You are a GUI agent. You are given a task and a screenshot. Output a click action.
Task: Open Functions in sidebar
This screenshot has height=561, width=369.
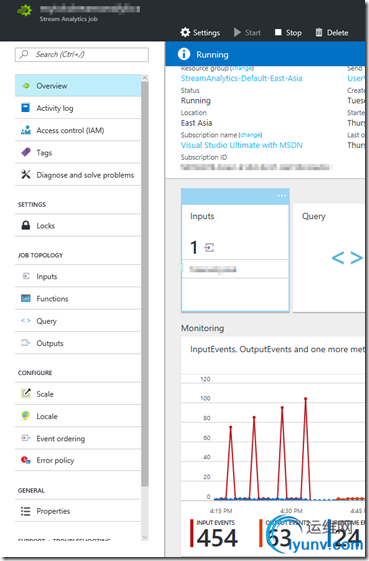point(78,299)
